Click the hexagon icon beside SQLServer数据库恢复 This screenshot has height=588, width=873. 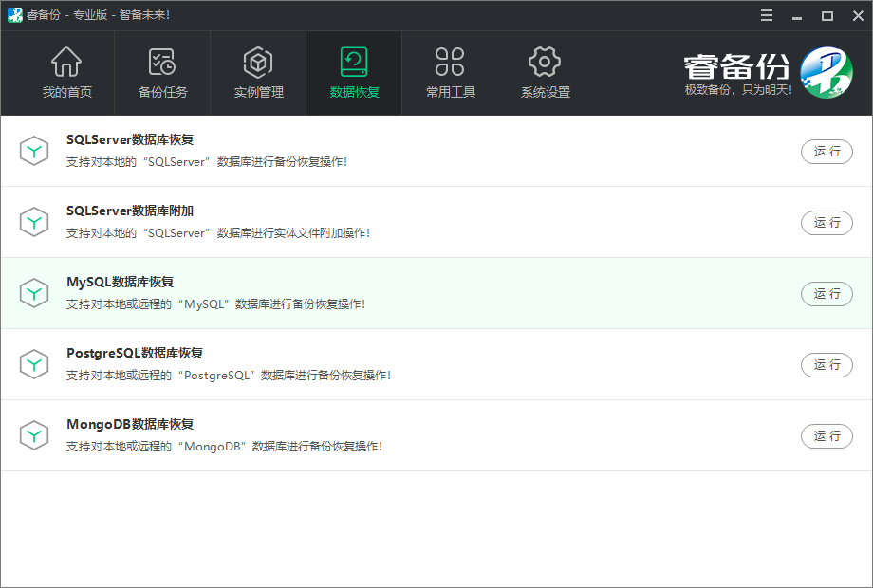(x=34, y=151)
